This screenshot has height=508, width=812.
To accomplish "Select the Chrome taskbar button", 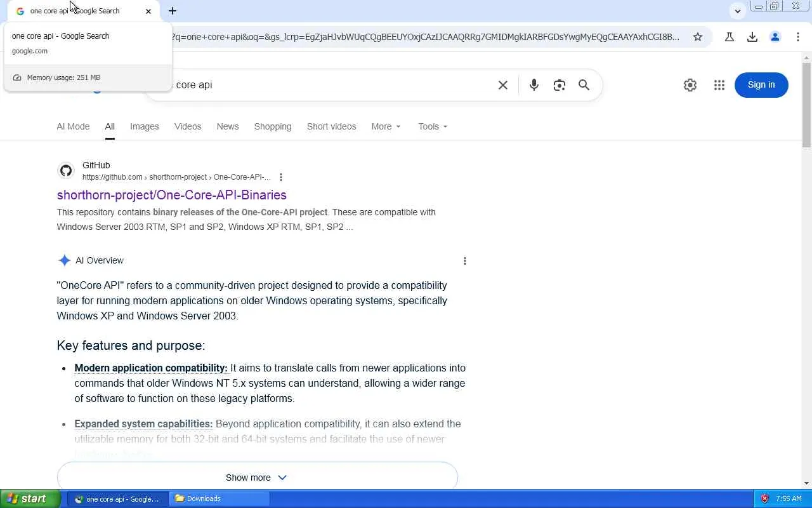I will pos(118,499).
